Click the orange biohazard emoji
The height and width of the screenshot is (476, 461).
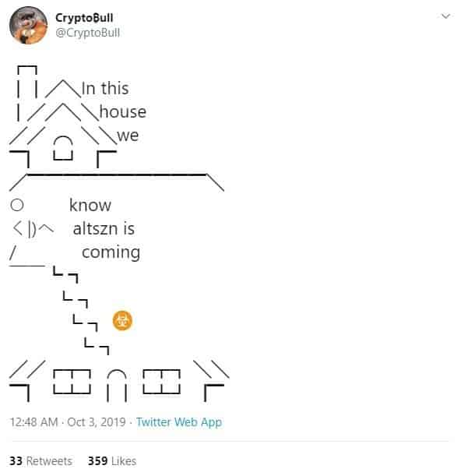(122, 320)
